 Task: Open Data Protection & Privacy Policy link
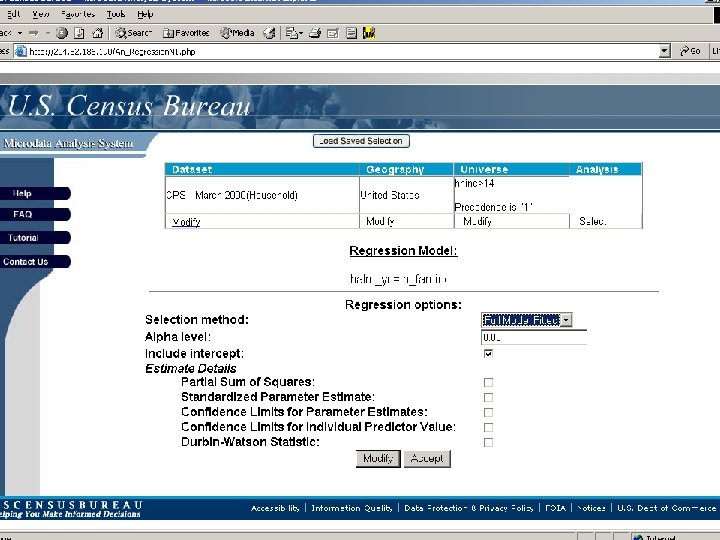[x=468, y=508]
